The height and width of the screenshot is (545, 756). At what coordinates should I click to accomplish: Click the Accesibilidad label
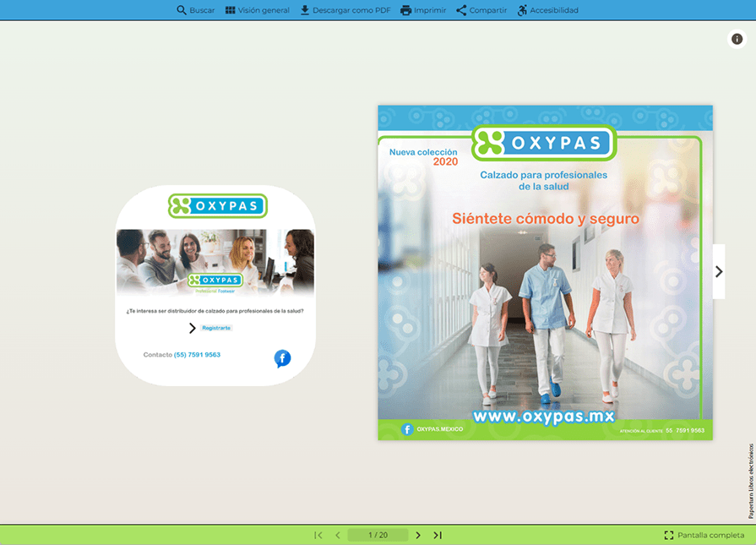click(x=554, y=10)
